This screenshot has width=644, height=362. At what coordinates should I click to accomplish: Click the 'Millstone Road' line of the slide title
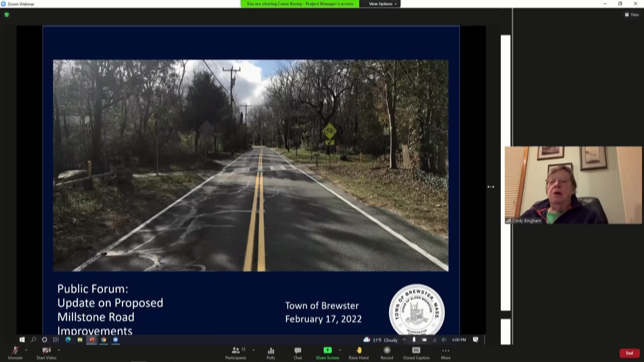point(96,317)
